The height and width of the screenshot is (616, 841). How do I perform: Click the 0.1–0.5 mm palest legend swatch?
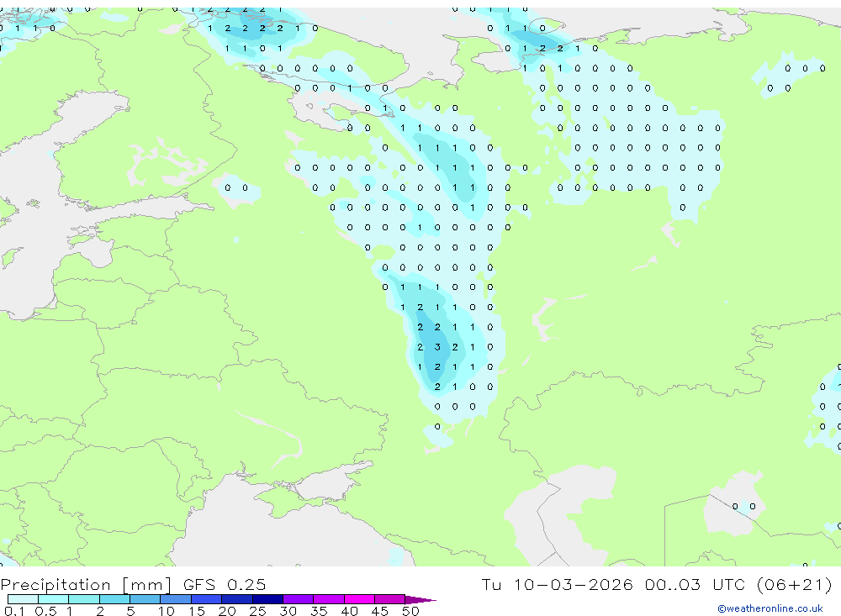[x=23, y=599]
